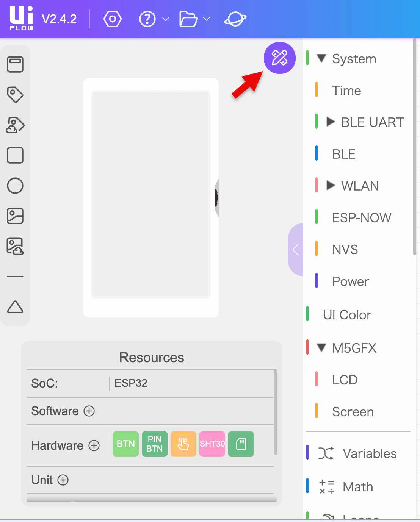Open the hexagon settings icon in header
Viewport: 420px width, 522px height.
coord(113,19)
